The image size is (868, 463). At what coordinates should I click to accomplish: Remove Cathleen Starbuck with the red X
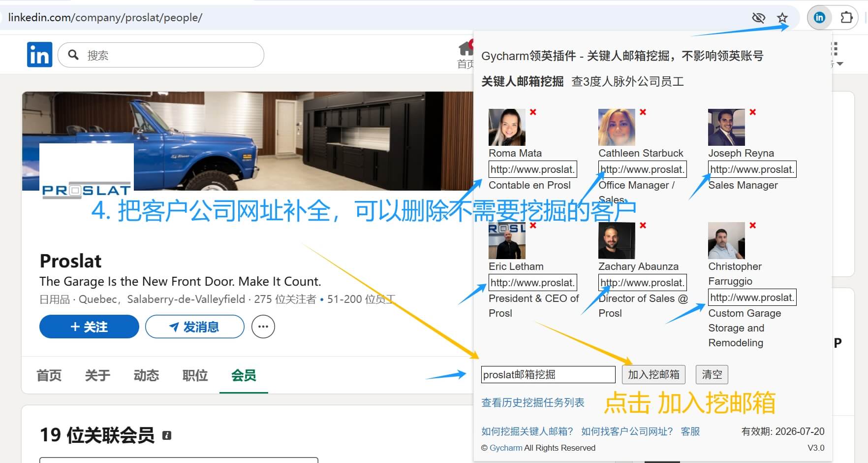(643, 112)
